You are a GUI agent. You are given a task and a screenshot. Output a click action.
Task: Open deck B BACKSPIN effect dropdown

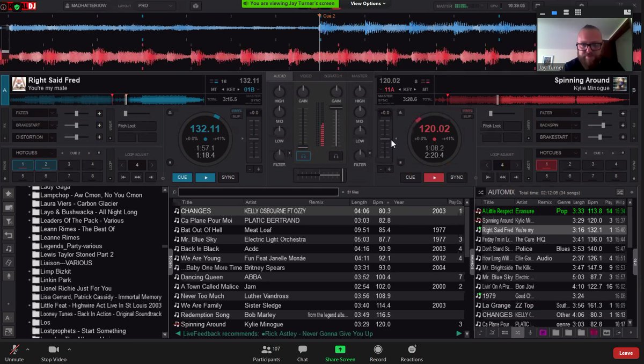(x=576, y=125)
